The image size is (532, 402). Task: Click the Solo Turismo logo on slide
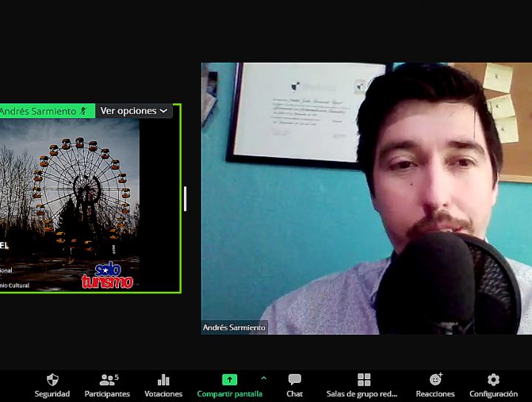point(107,276)
